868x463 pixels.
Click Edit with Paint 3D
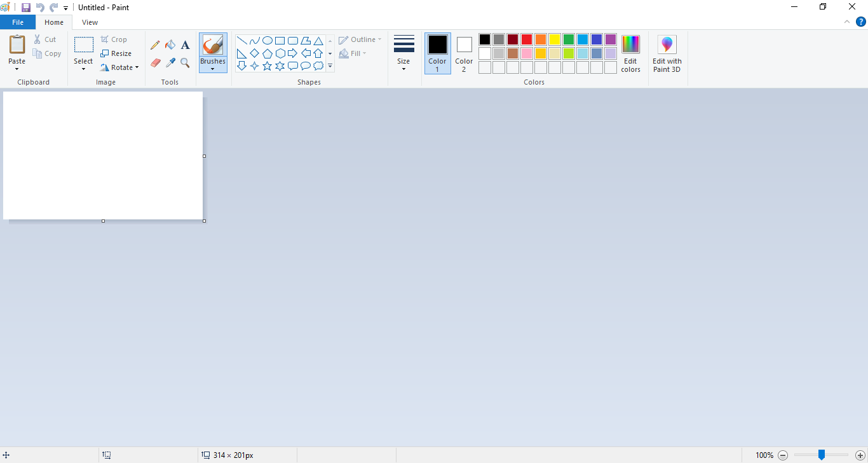coord(667,53)
